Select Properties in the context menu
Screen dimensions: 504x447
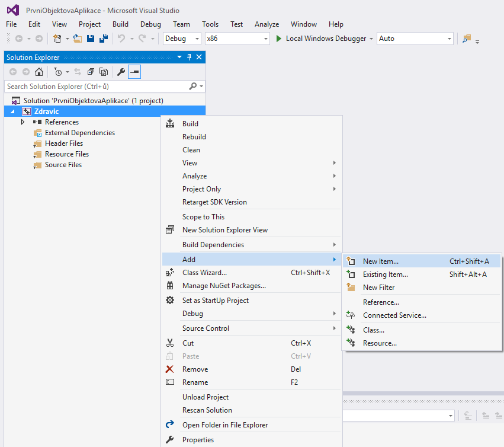click(x=252, y=440)
